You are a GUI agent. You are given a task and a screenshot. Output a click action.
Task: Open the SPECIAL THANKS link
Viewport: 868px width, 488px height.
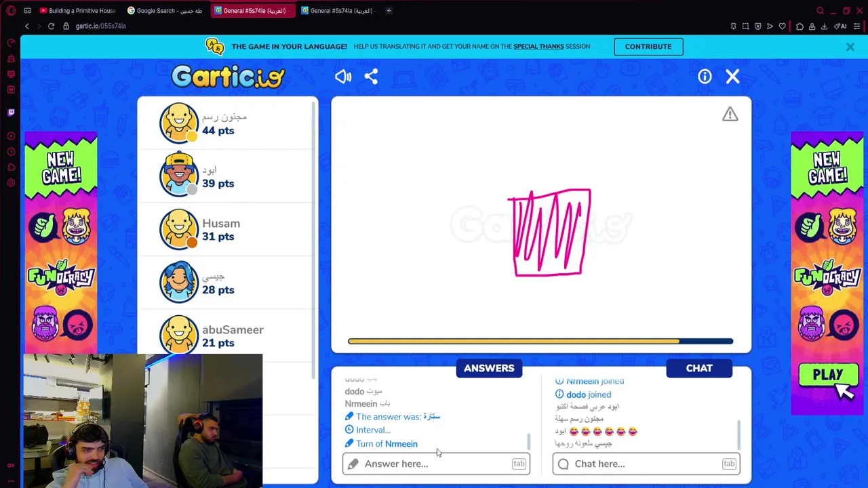(x=538, y=46)
